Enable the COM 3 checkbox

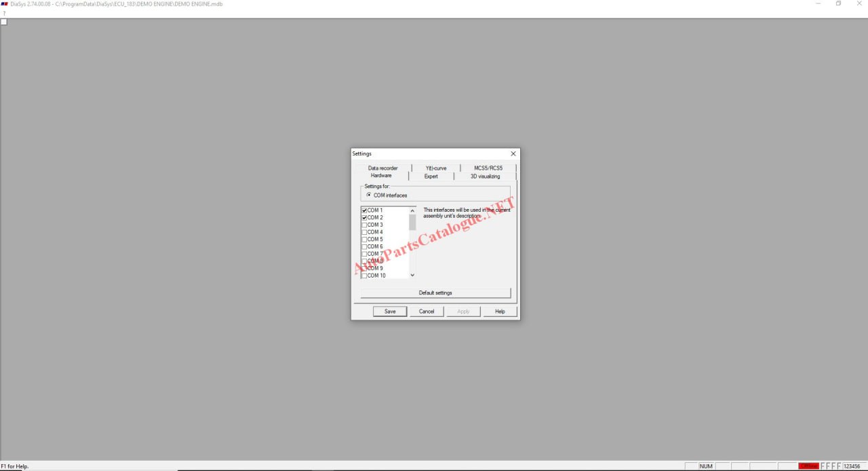coord(364,225)
